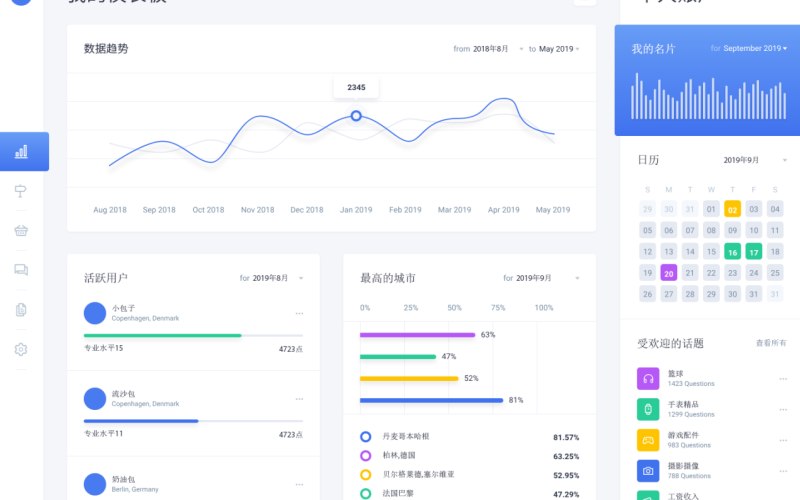Image resolution: width=800 pixels, height=500 pixels.
Task: Open more options dots for 篮球 topic
Action: click(783, 379)
